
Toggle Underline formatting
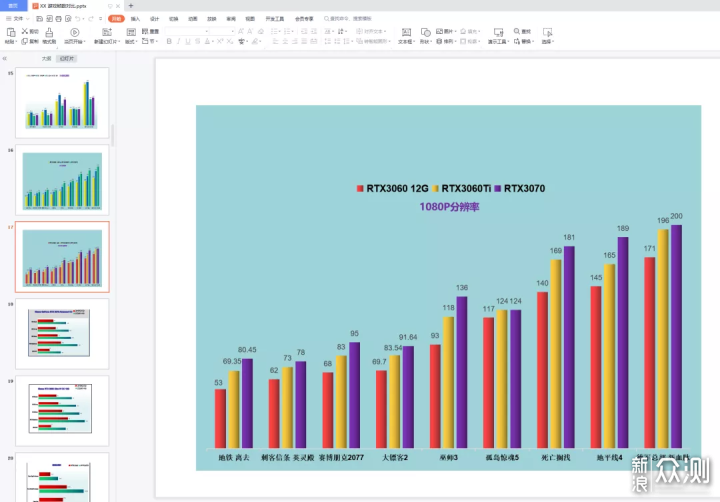point(188,41)
